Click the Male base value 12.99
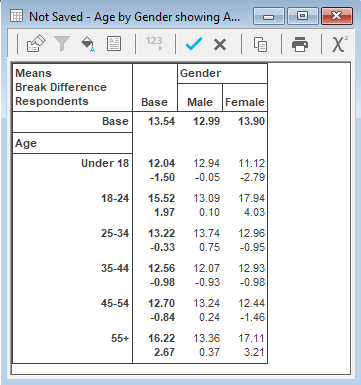Image resolution: width=361 pixels, height=385 pixels. [207, 121]
